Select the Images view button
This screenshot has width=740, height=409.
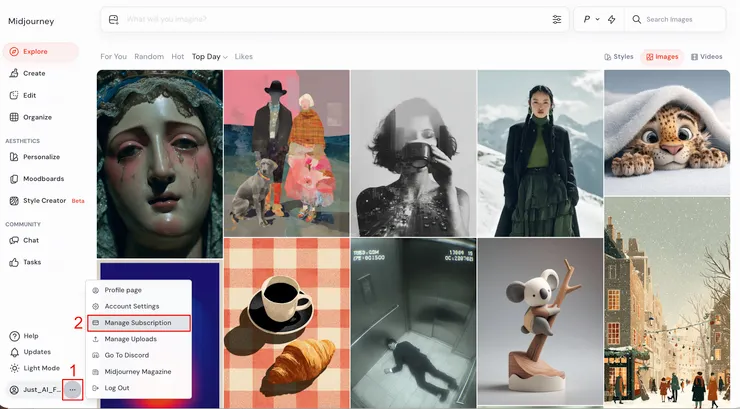click(x=662, y=57)
